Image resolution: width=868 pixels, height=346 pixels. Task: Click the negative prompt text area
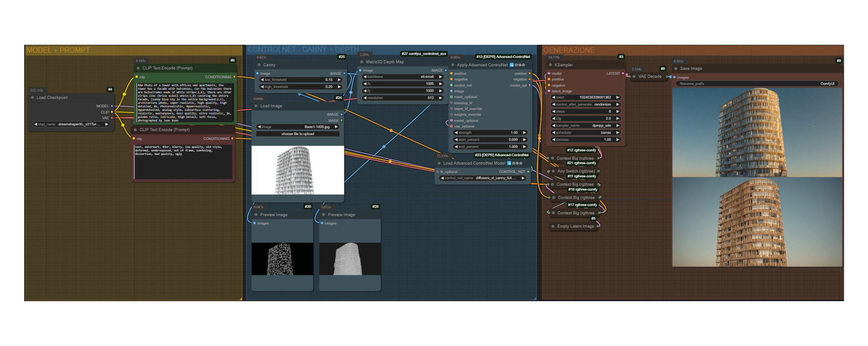pos(184,161)
